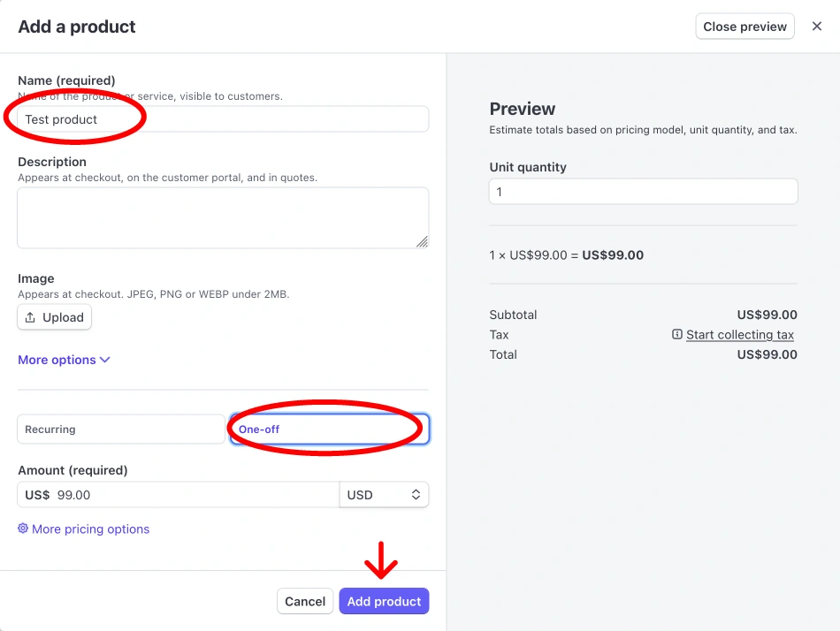The width and height of the screenshot is (840, 631).
Task: Upload a product image
Action: point(54,317)
